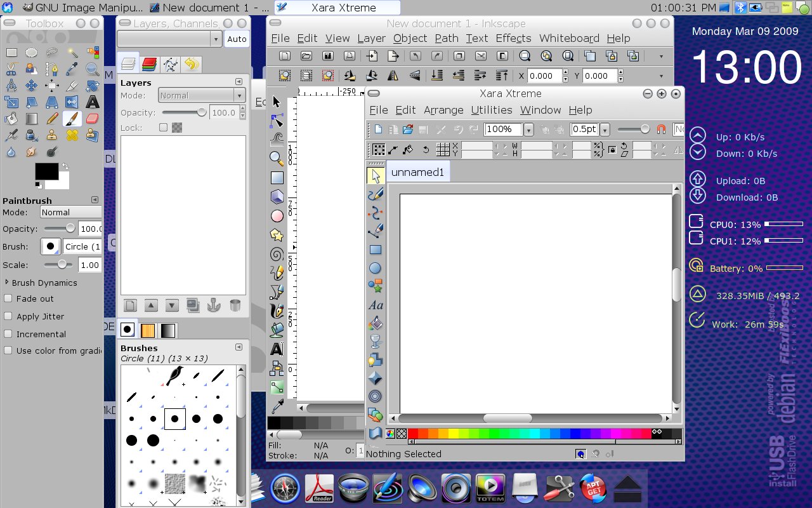The image size is (812, 508).
Task: Expand the Brush Dynamics section
Action: pyautogui.click(x=7, y=283)
